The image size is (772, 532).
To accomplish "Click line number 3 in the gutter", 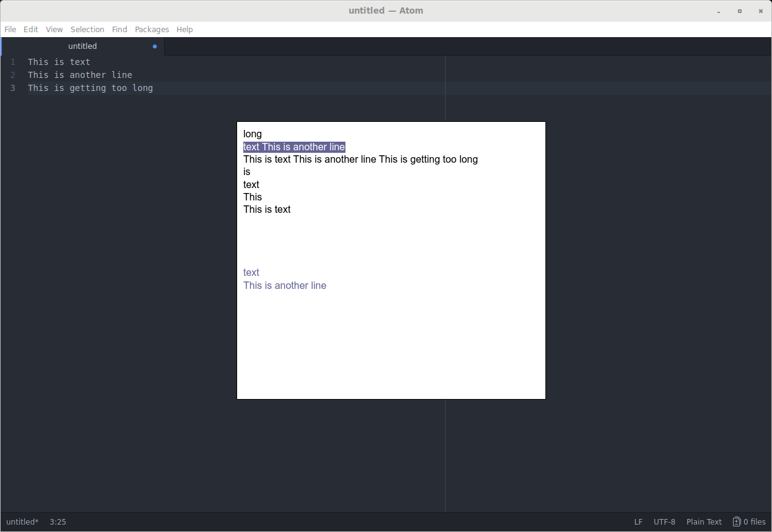I will pyautogui.click(x=12, y=88).
